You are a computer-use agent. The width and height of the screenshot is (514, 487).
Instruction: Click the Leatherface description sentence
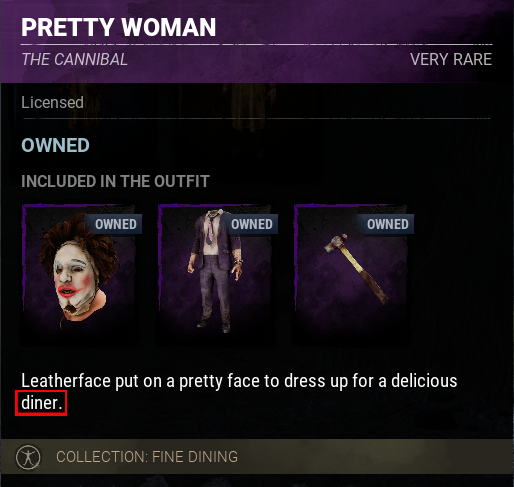pyautogui.click(x=239, y=392)
